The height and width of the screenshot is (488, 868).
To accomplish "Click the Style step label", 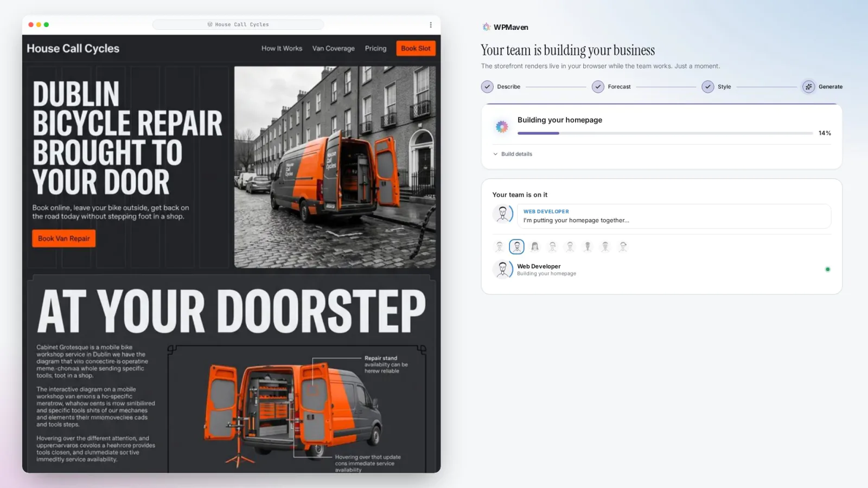I will pyautogui.click(x=724, y=87).
